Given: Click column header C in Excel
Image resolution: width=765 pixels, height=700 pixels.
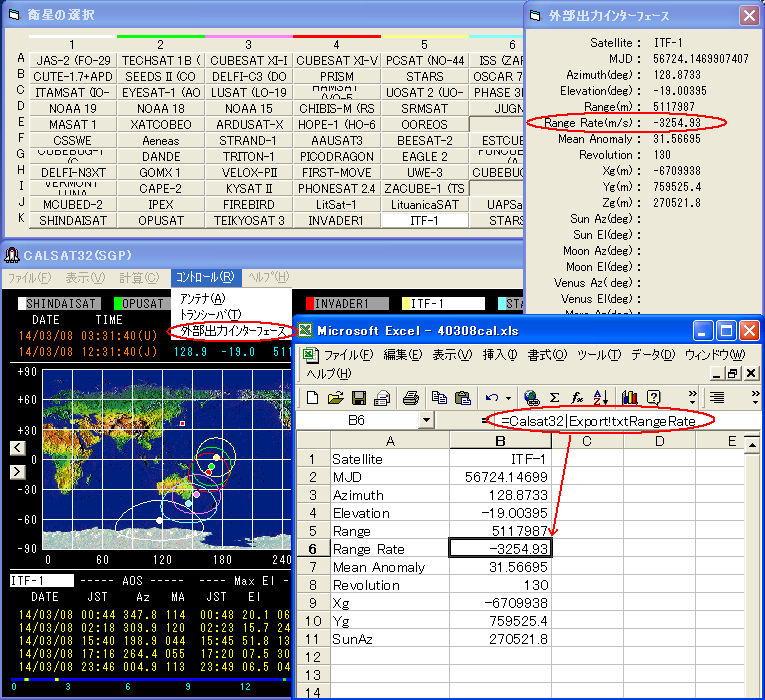Looking at the screenshot, I should click(587, 441).
